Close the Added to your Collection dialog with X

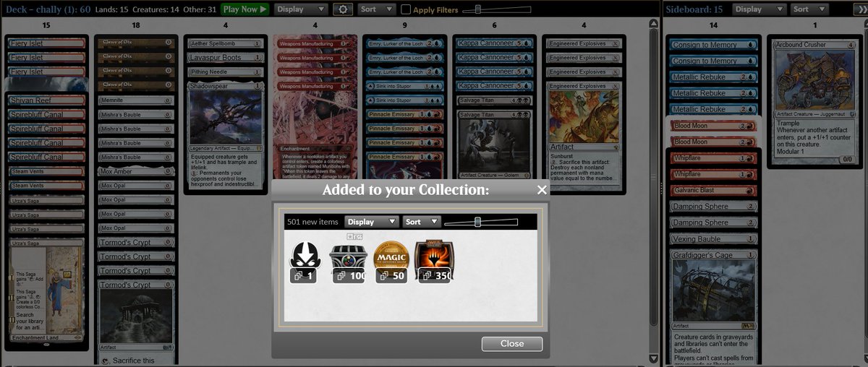click(x=542, y=190)
